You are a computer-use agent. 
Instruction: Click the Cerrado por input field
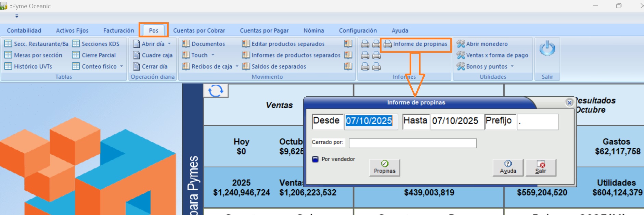point(412,143)
